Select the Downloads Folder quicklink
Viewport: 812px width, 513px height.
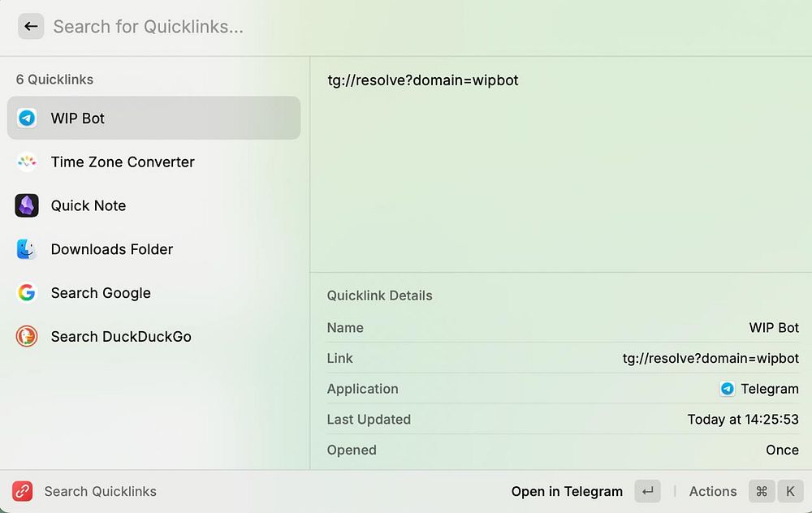112,250
